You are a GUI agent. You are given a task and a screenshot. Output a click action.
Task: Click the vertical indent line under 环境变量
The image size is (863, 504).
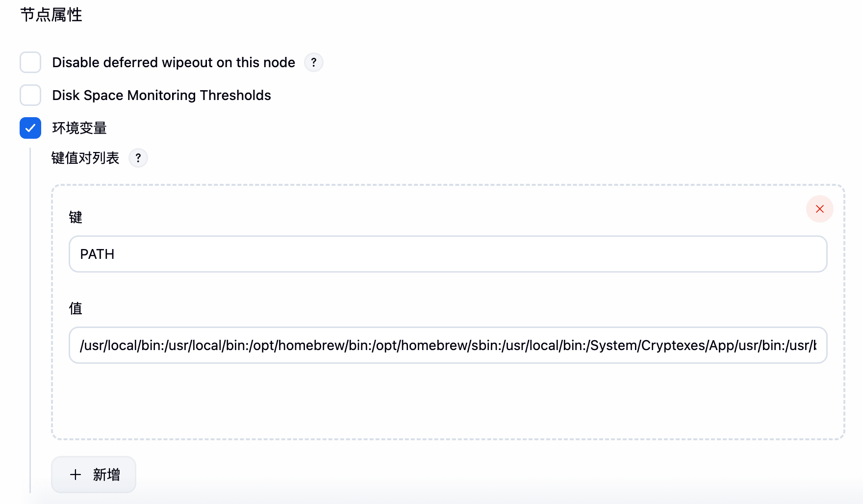[30, 319]
